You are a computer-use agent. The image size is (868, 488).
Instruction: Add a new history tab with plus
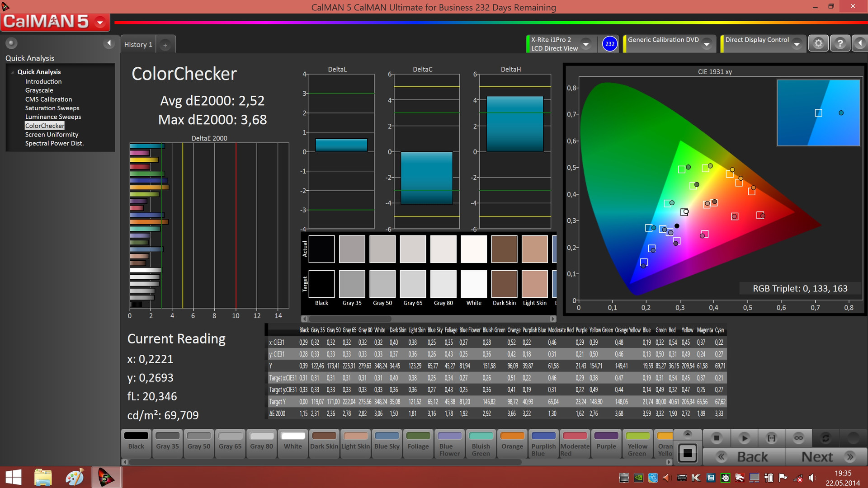(x=165, y=45)
